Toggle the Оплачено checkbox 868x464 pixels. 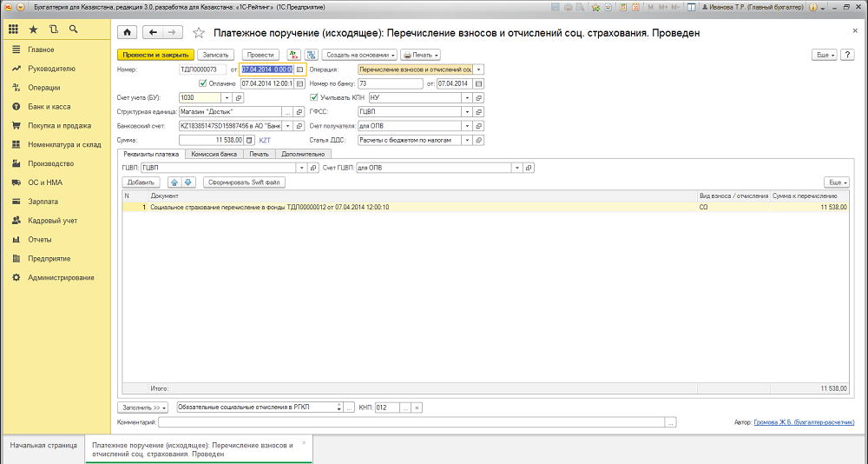click(202, 83)
